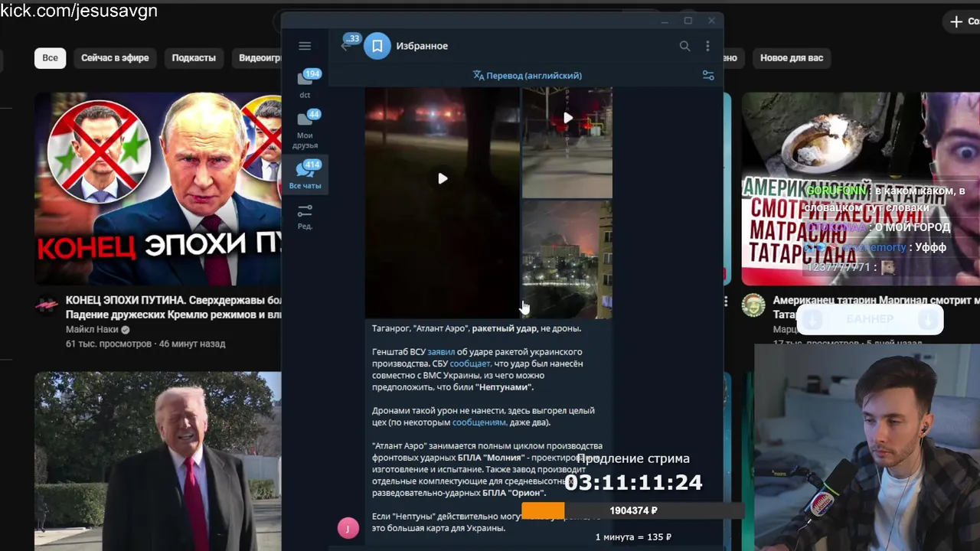
Task: Open the Ред. folder edit option
Action: pos(305,217)
